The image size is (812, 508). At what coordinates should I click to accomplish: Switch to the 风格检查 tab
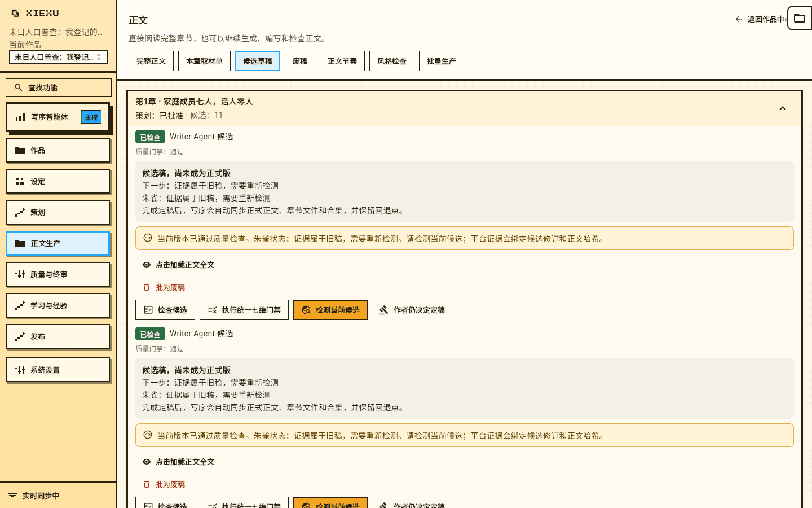click(x=392, y=61)
